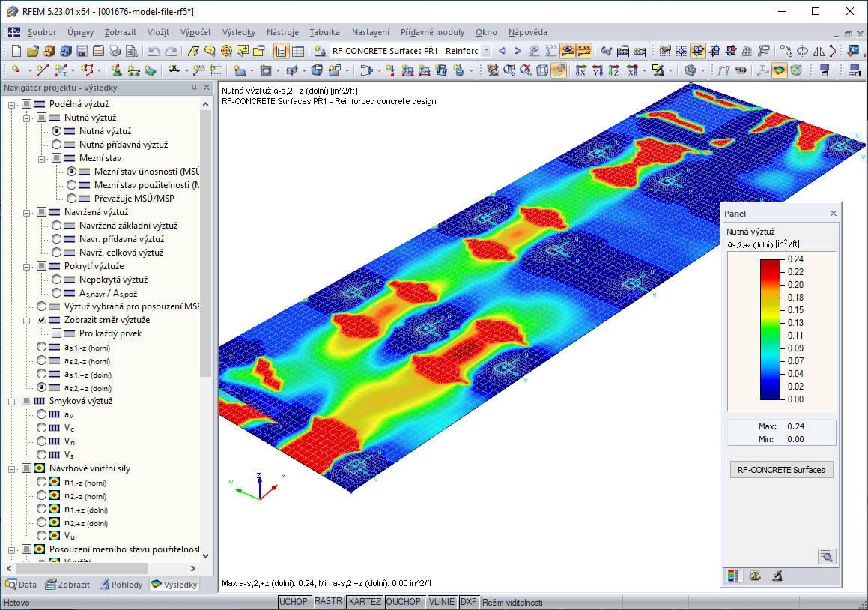Click the binoculars find icon

(x=606, y=52)
